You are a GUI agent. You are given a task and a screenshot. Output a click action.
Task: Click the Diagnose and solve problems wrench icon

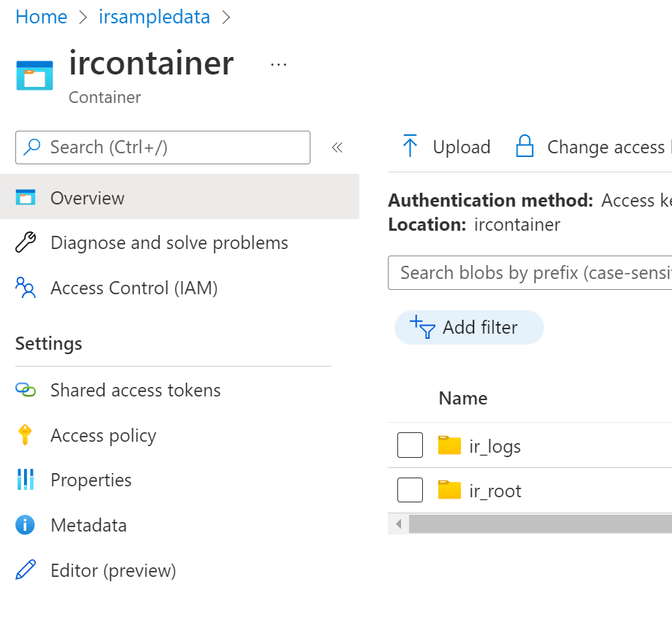pyautogui.click(x=26, y=243)
